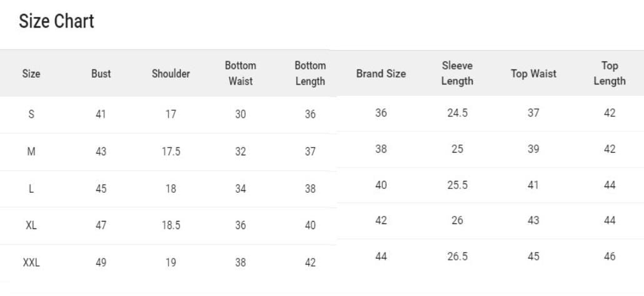Click the Top Waist column header
Screen dimensions: 644x296
click(x=533, y=74)
